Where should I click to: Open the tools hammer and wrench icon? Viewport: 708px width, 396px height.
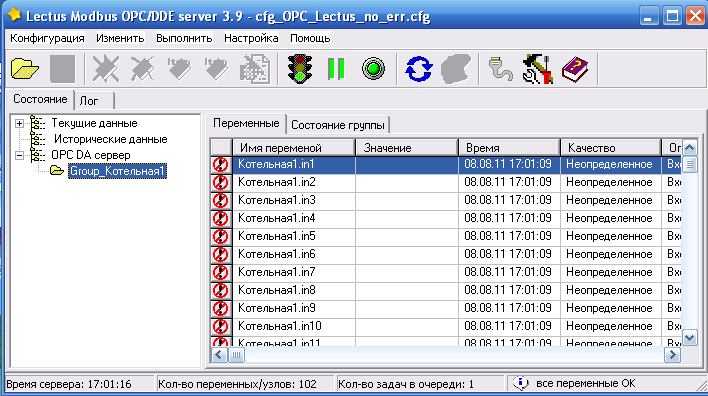(538, 69)
